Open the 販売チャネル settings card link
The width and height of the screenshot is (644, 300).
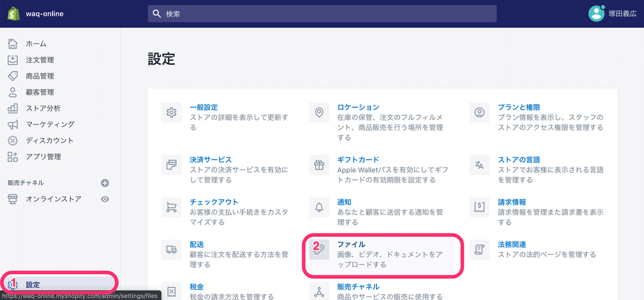358,287
